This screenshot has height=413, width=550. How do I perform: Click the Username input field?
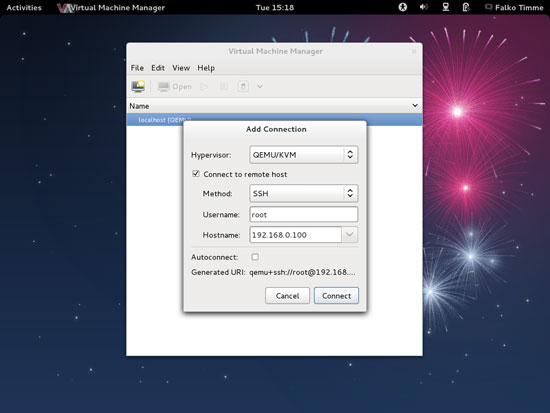coord(304,214)
